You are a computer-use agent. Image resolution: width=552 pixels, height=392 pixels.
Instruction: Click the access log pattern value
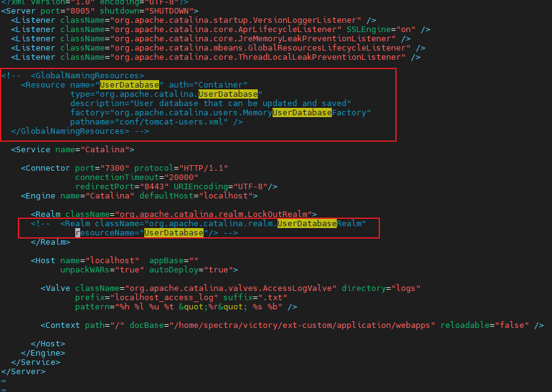pos(199,307)
